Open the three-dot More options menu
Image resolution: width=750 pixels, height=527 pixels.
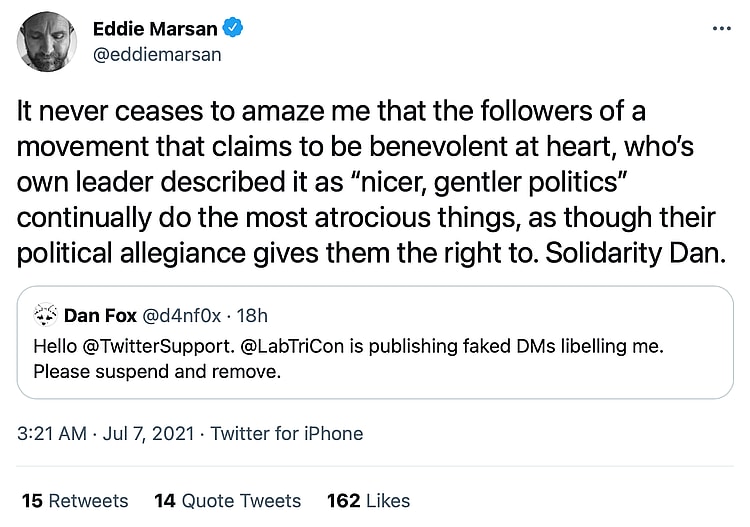[721, 29]
